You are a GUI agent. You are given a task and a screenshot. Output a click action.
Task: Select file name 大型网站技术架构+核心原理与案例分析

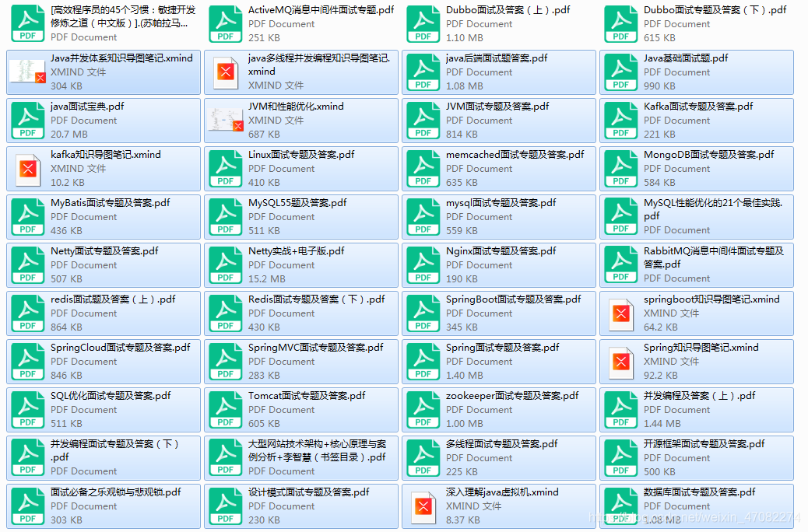coord(317,450)
